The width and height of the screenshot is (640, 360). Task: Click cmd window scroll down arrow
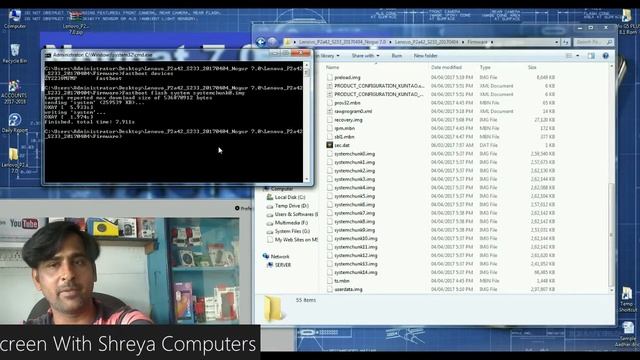click(x=307, y=179)
